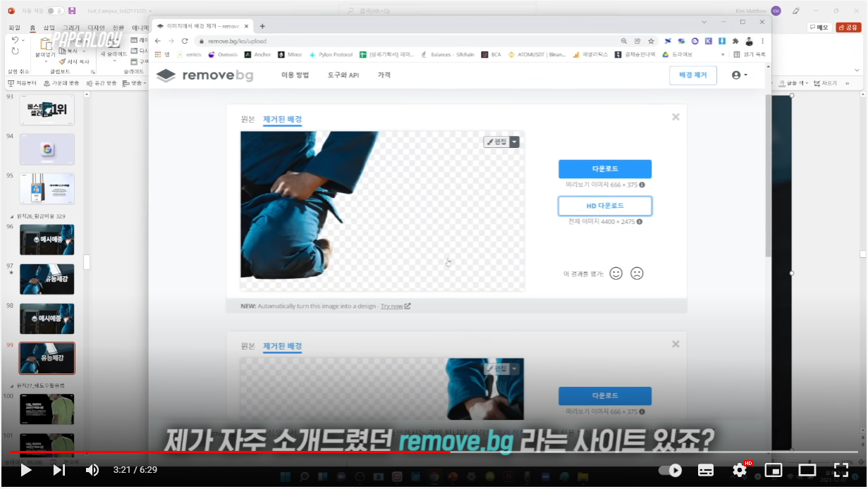
Task: Select slide 98 thumbnail
Action: click(47, 318)
